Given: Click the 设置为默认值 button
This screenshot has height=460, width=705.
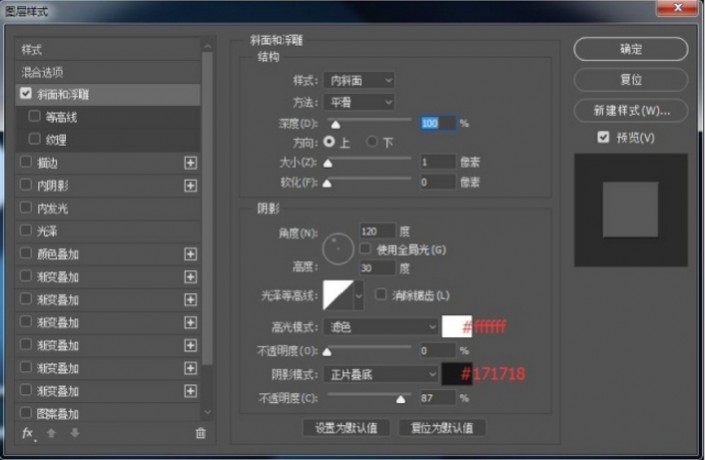Looking at the screenshot, I should click(346, 428).
